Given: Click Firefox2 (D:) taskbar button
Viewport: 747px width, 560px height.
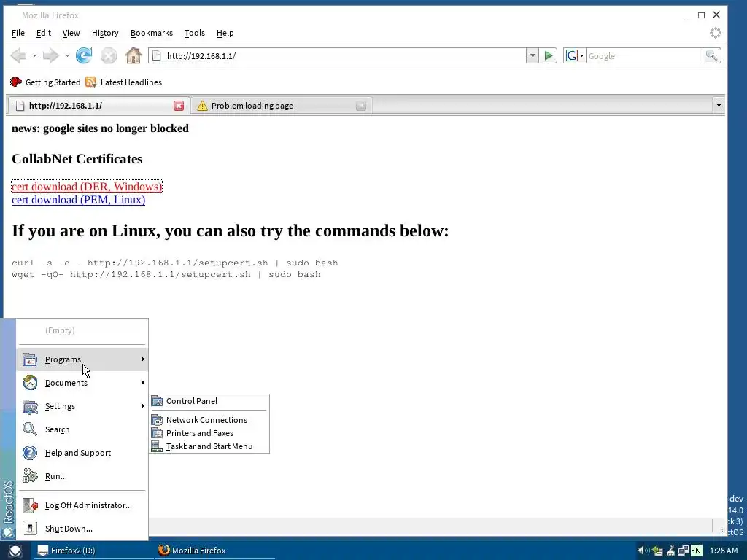Looking at the screenshot, I should tap(93, 551).
